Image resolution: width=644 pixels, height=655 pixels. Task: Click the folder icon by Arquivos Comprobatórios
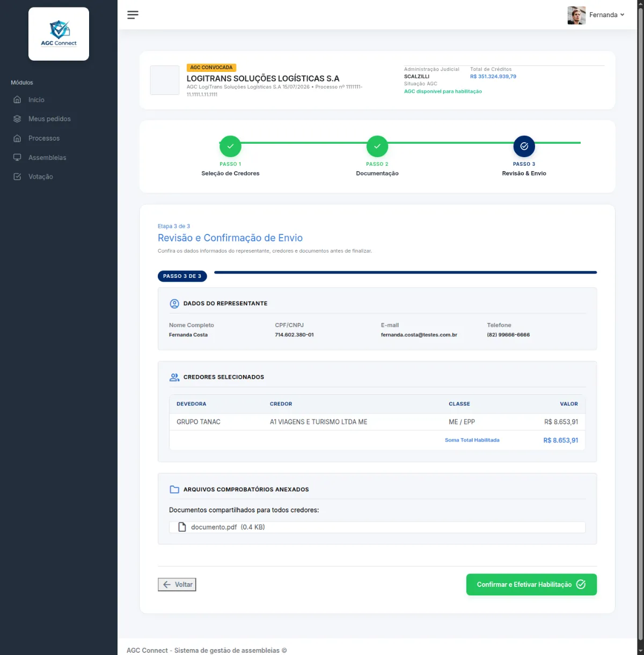[174, 489]
